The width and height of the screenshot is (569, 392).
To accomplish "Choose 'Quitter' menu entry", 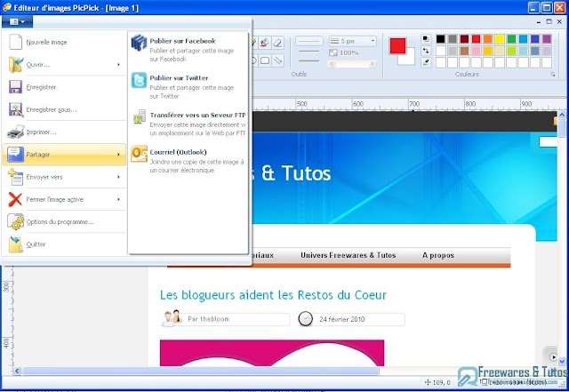I will click(65, 244).
